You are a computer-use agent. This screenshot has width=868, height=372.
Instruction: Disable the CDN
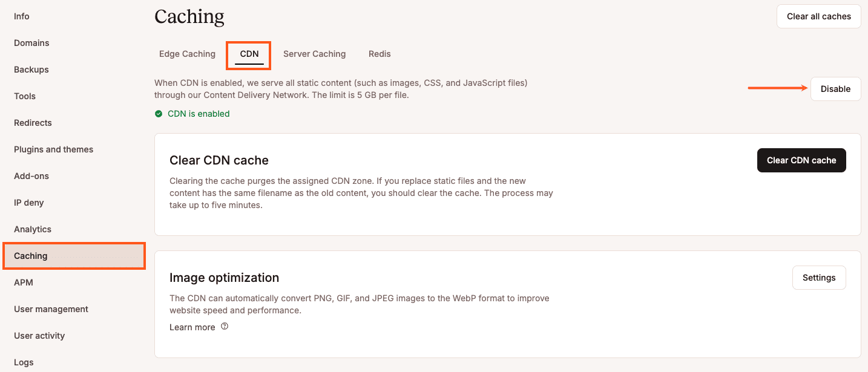pos(835,88)
